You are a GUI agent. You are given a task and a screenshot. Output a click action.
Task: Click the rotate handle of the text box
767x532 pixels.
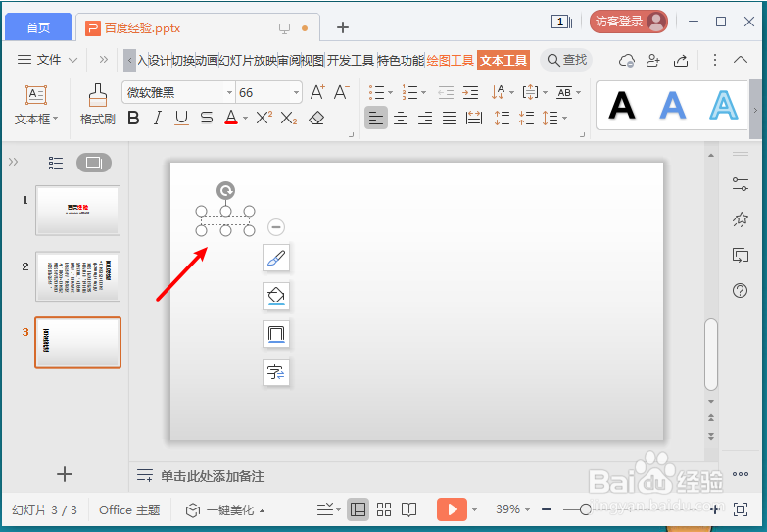pos(225,190)
